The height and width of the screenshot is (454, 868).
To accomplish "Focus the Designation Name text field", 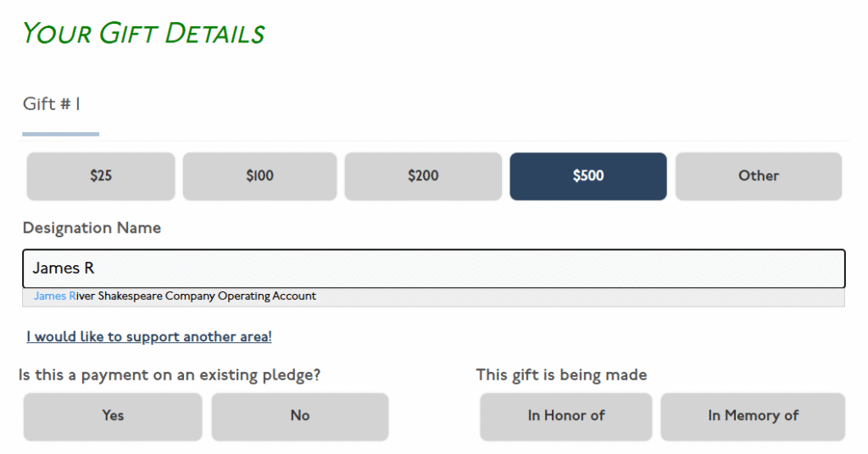I will (x=433, y=269).
